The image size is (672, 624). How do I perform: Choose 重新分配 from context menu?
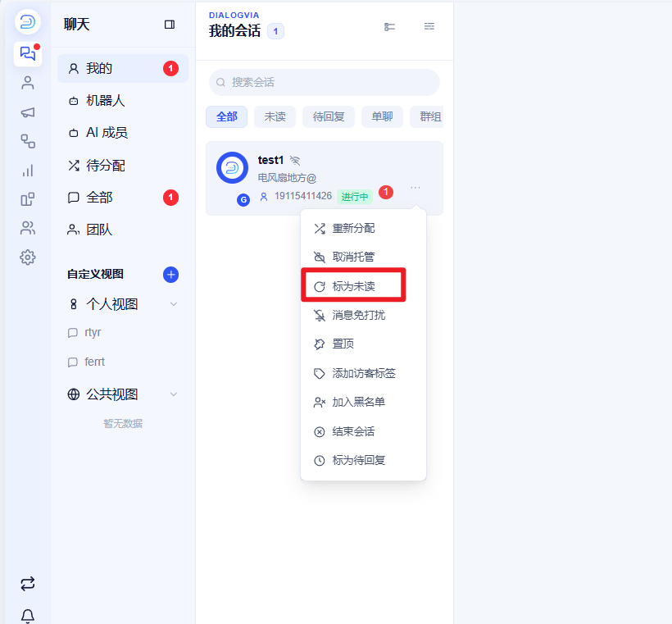(x=363, y=229)
